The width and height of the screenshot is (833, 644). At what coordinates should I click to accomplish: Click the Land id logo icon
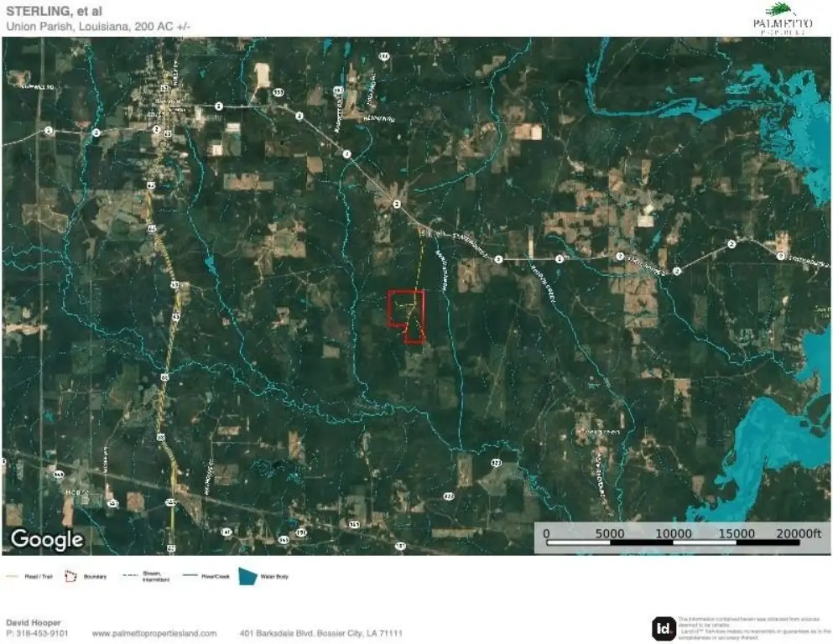[664, 628]
